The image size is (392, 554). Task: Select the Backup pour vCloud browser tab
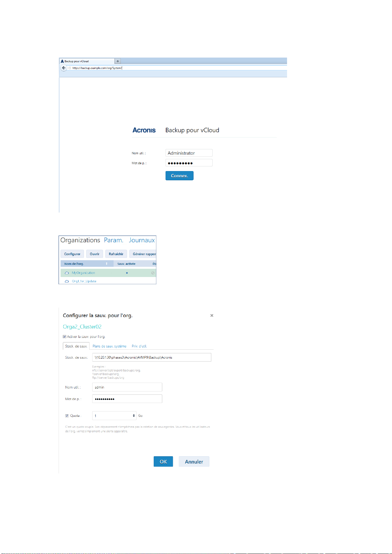(x=87, y=61)
